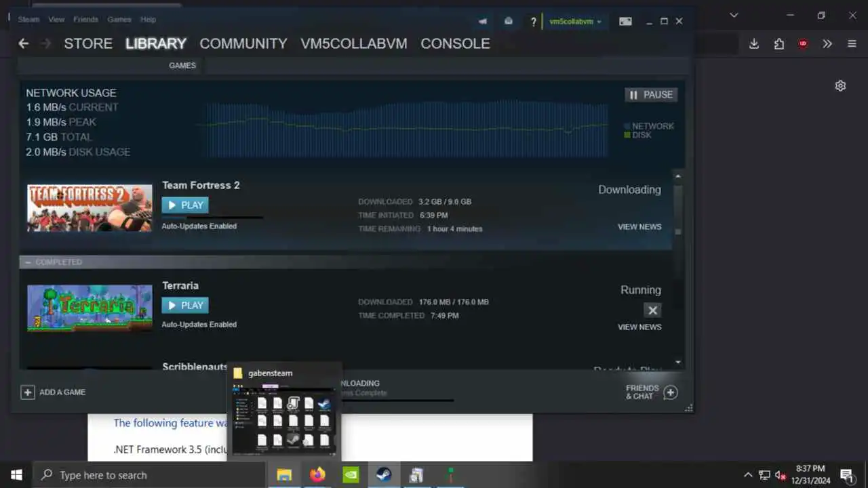
Task: Go to the LIBRARY tab
Action: tap(156, 43)
